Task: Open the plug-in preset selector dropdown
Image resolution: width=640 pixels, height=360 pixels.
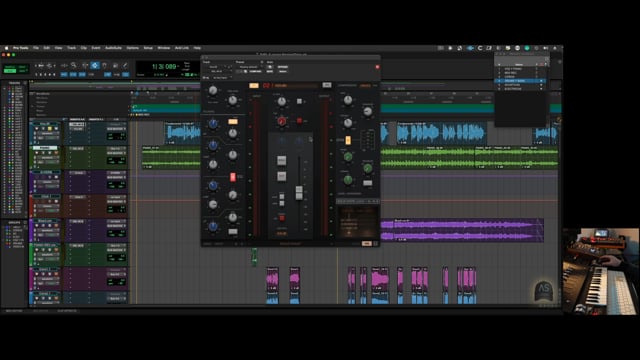Action: pos(249,67)
